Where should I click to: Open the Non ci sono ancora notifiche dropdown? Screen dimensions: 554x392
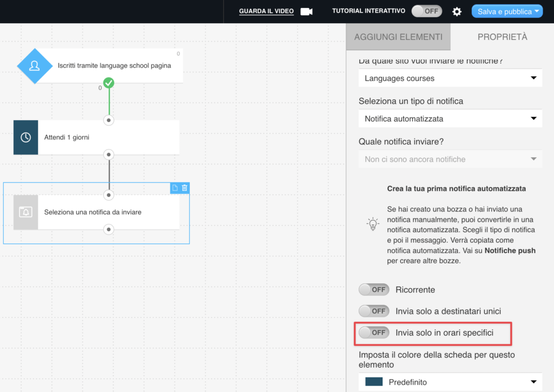click(x=450, y=160)
